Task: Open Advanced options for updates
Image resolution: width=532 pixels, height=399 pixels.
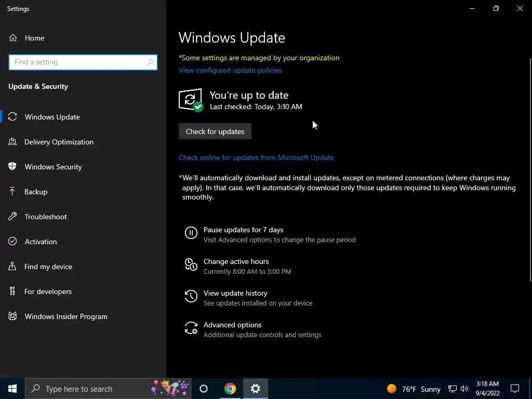Action: pos(253,329)
